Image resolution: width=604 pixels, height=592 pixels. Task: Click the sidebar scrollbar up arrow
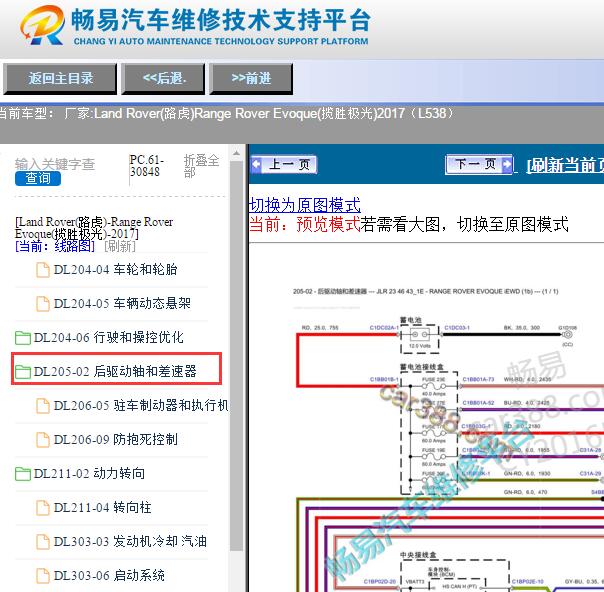click(x=237, y=153)
